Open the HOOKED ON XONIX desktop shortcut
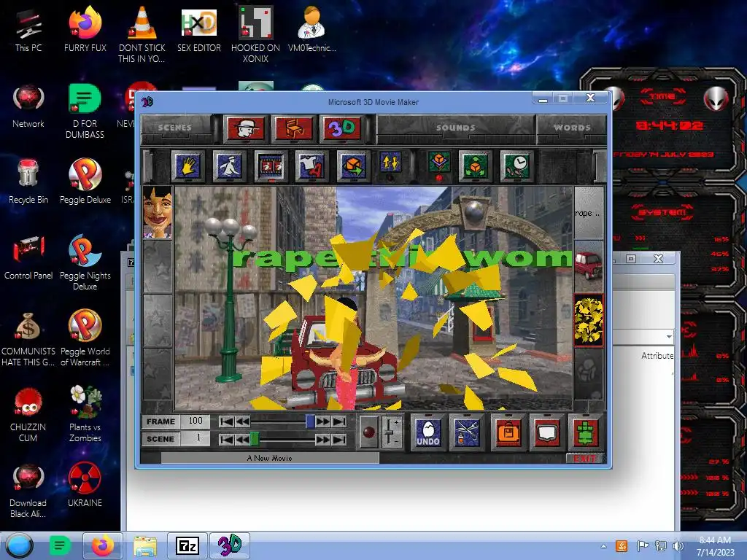This screenshot has width=747, height=560. click(x=255, y=35)
